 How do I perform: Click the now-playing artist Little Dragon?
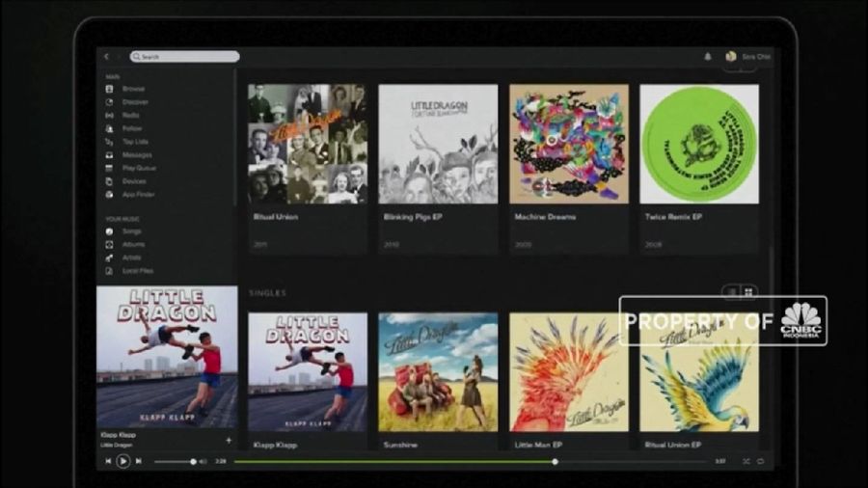(117, 445)
